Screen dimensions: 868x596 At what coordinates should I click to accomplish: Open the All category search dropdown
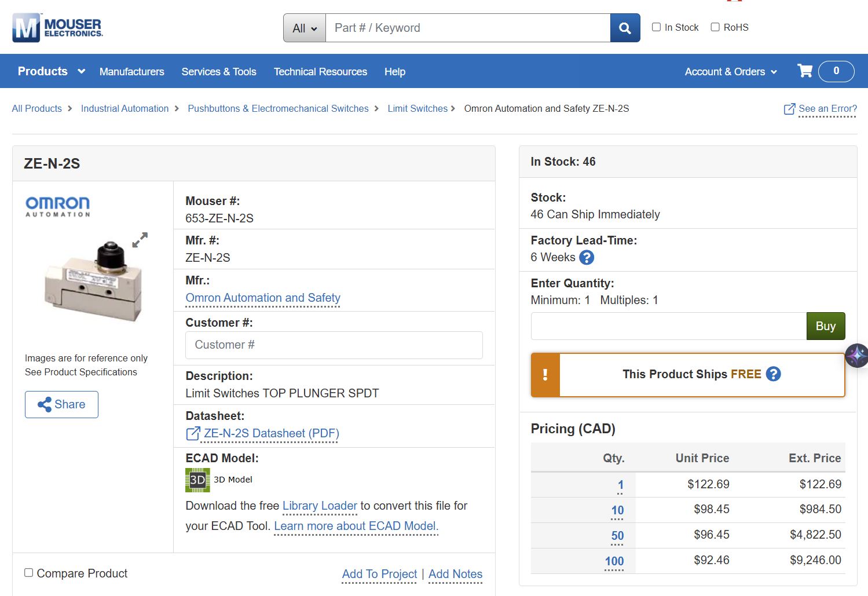[305, 28]
